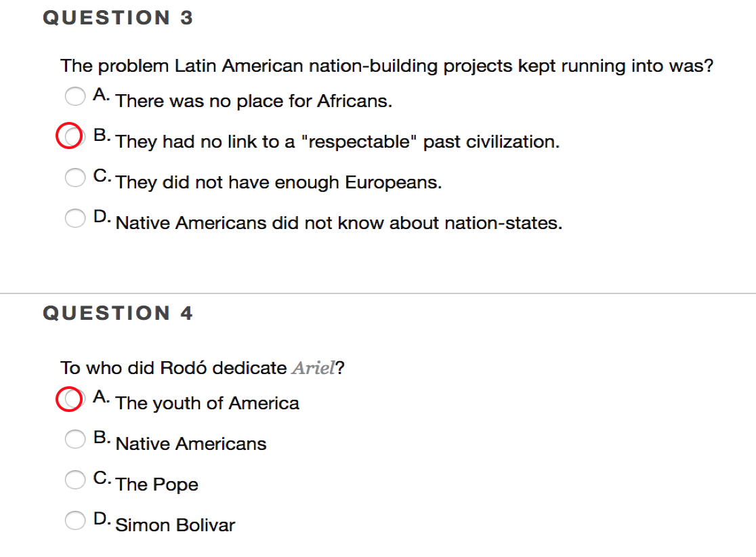
Task: Choose radio button C in Question 3
Action: [75, 178]
